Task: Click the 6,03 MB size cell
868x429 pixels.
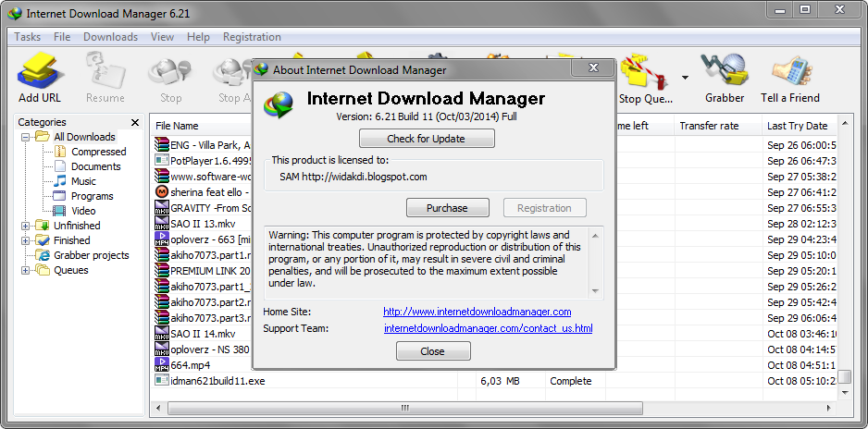Action: coord(500,381)
